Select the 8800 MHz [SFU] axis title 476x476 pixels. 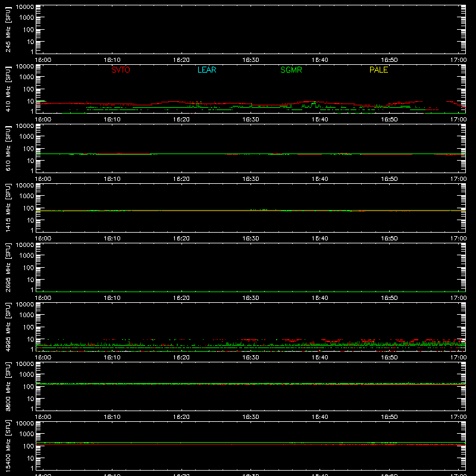(x=8, y=386)
